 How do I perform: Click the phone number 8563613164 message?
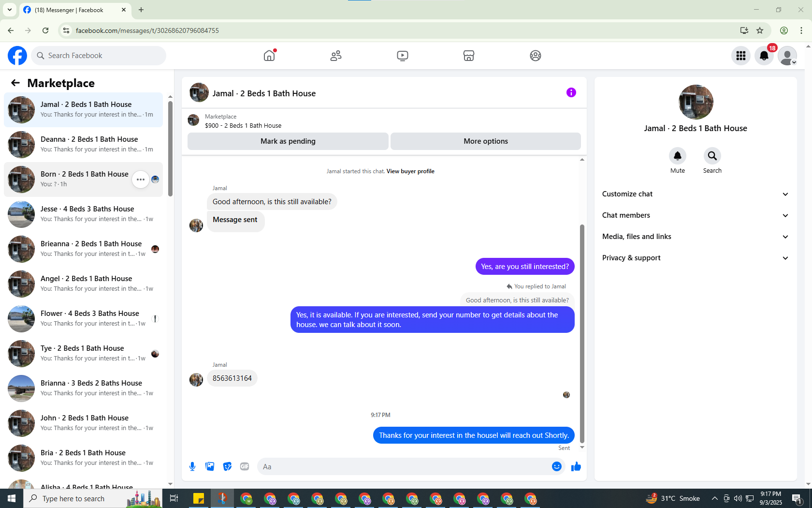click(x=232, y=378)
